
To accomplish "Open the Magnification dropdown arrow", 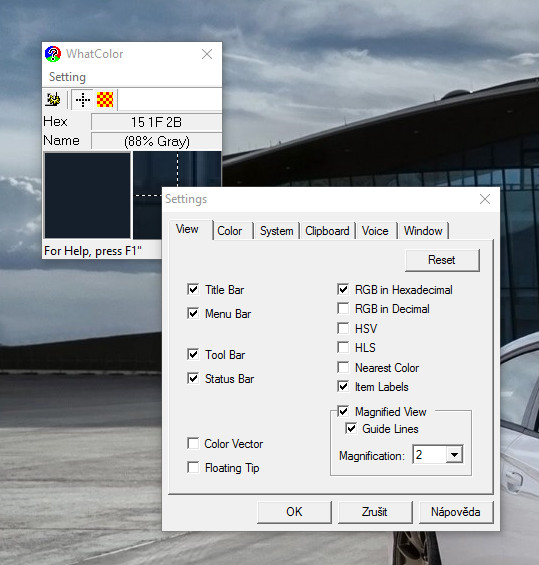I will tap(454, 455).
